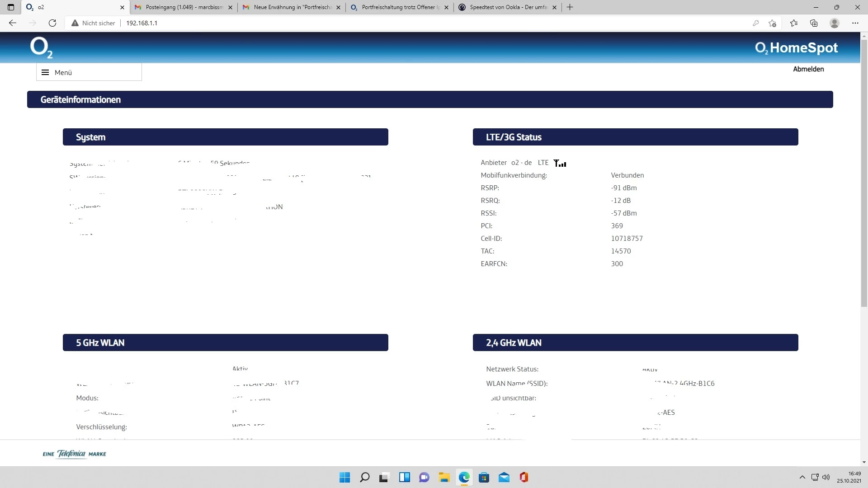Reload the page with refresh icon

(52, 23)
